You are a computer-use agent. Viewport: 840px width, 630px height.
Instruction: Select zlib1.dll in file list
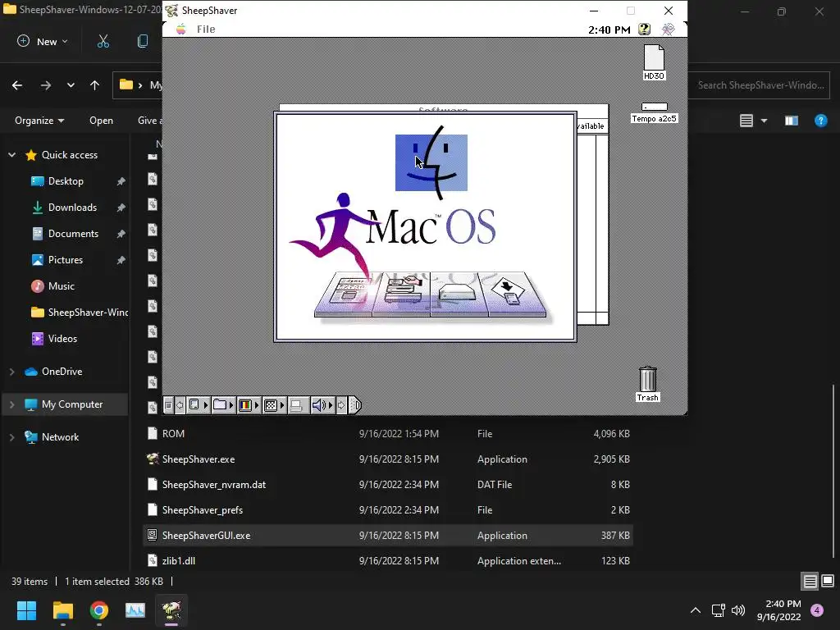pyautogui.click(x=388, y=561)
